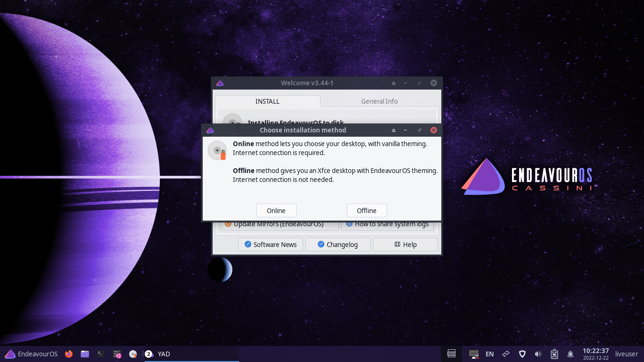Switch to the General Info tab
Screen dimensions: 644x362
click(x=380, y=101)
